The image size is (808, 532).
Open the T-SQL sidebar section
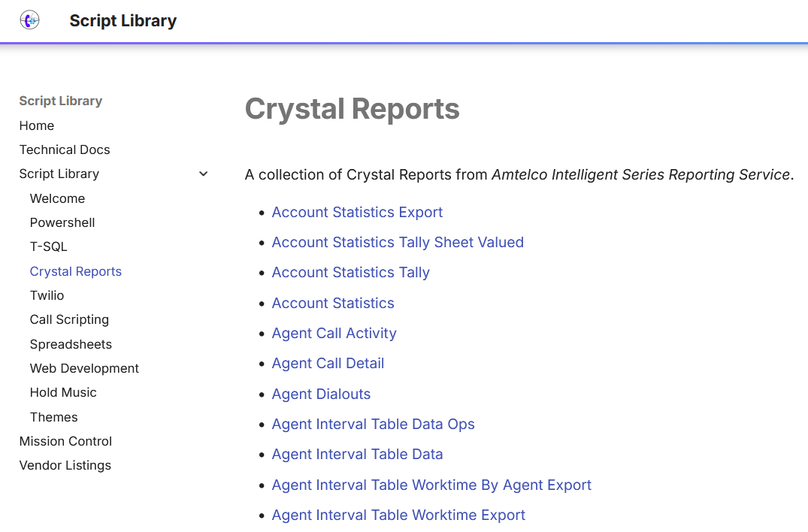(49, 246)
